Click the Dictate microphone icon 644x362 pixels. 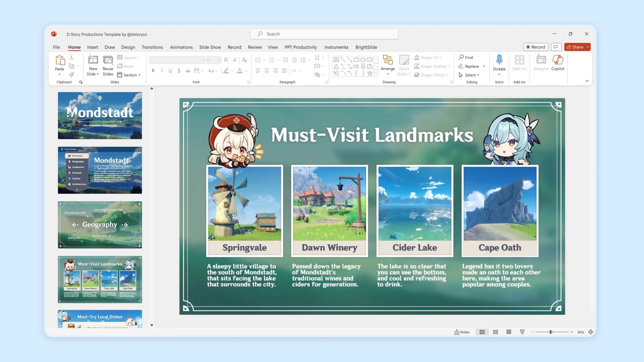pyautogui.click(x=499, y=60)
